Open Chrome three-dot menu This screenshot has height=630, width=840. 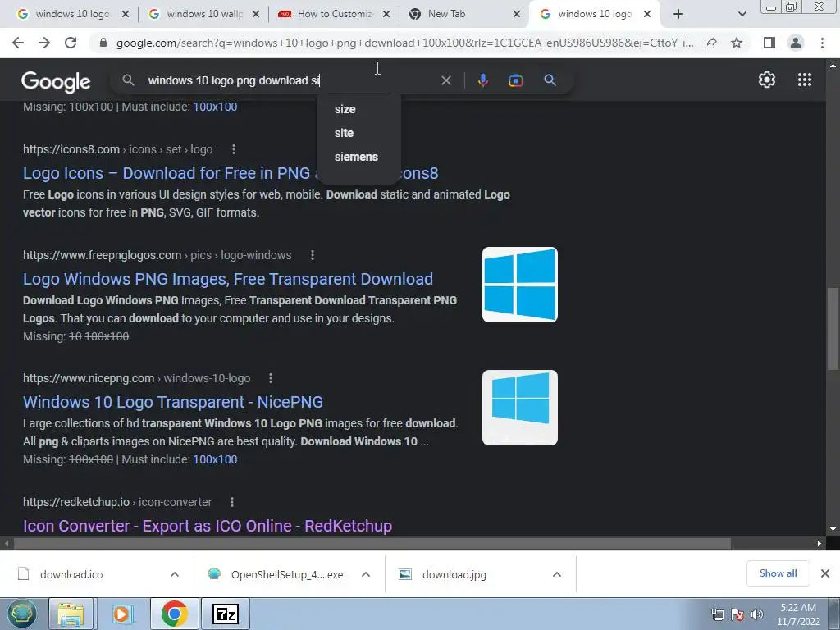[x=822, y=43]
